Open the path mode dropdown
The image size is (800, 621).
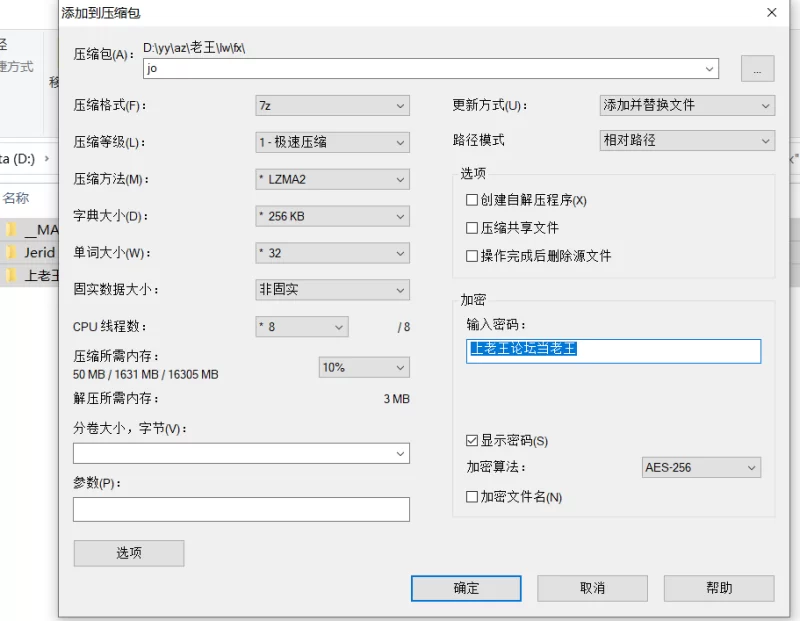tap(687, 141)
